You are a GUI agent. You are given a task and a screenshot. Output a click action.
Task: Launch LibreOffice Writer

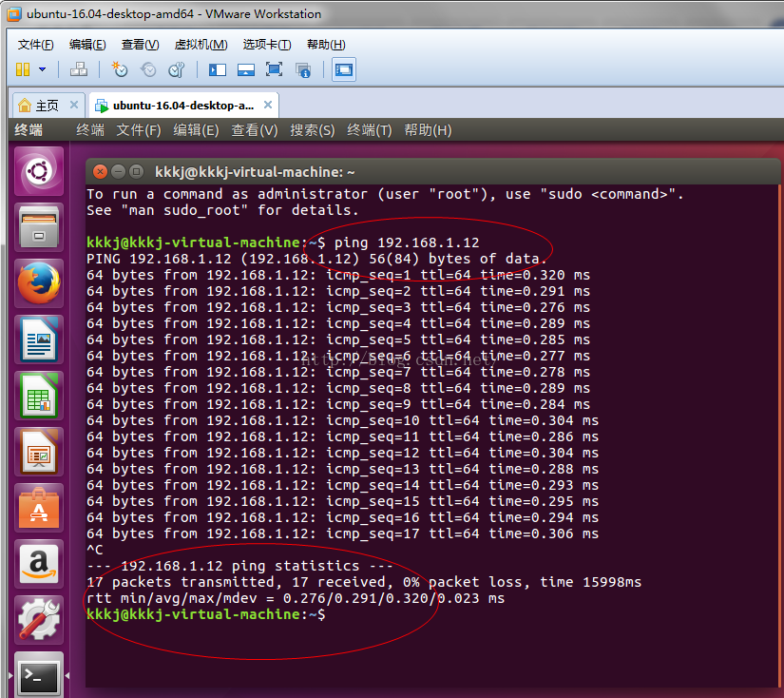[x=39, y=339]
